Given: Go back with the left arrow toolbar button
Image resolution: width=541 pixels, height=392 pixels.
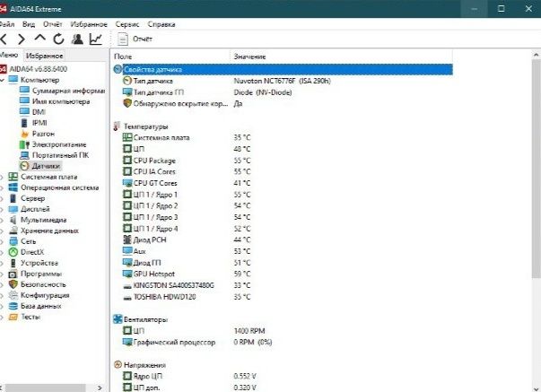Looking at the screenshot, I should pyautogui.click(x=4, y=39).
